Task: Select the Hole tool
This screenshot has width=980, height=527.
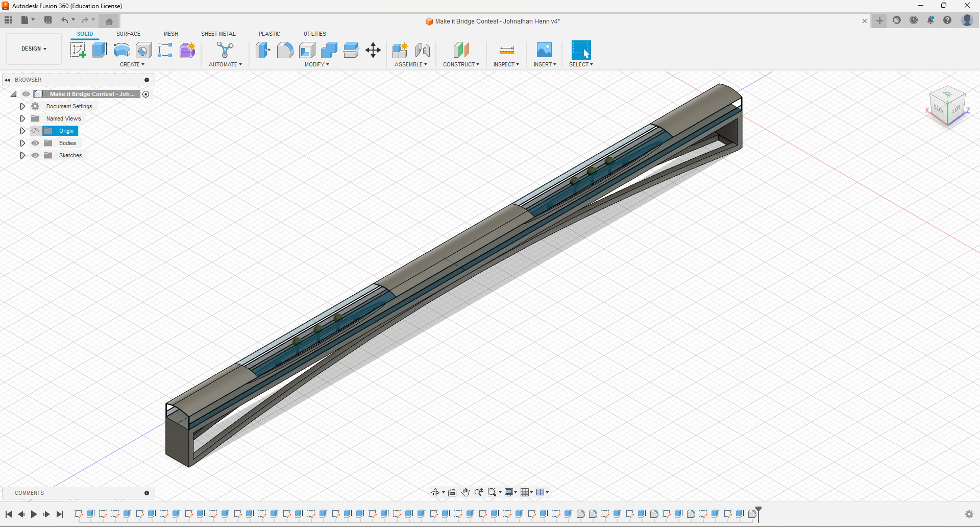Action: [x=144, y=50]
